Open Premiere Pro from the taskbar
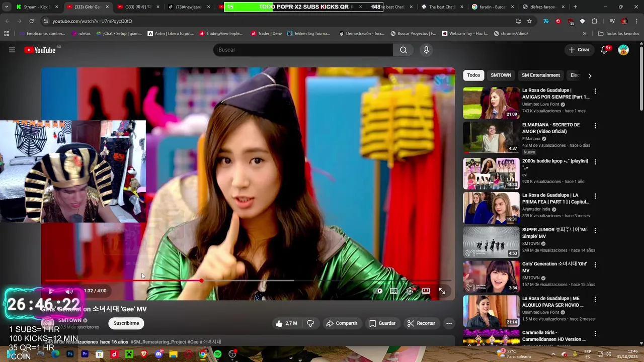This screenshot has height=362, width=644. (85, 354)
